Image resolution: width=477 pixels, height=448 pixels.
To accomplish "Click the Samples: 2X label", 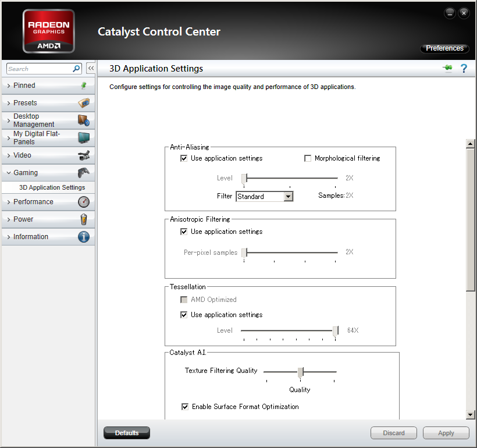I will (336, 195).
